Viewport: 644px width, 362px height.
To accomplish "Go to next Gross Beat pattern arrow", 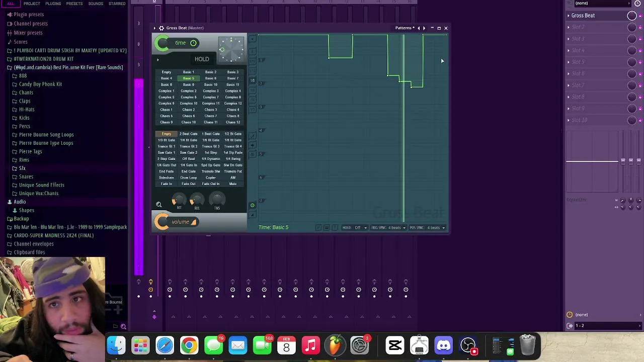I will coord(424,28).
